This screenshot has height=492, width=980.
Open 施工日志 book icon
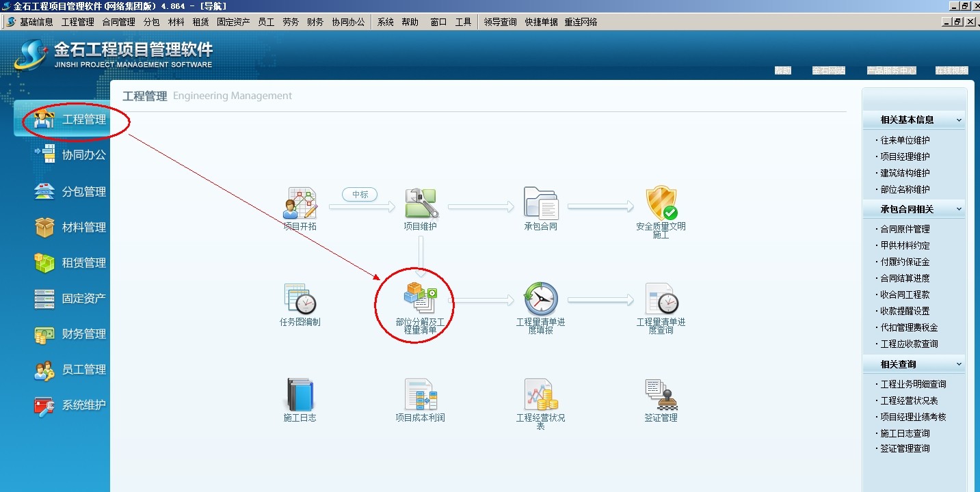pos(300,395)
